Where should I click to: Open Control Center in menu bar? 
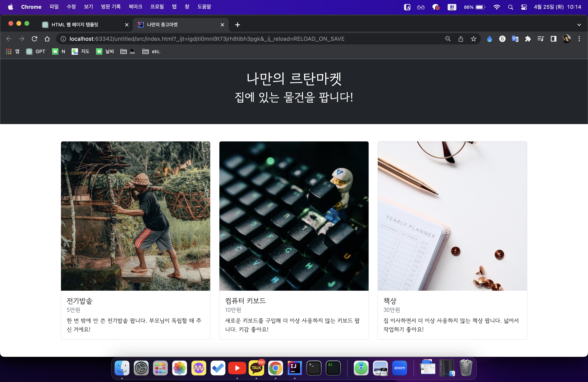(x=524, y=7)
